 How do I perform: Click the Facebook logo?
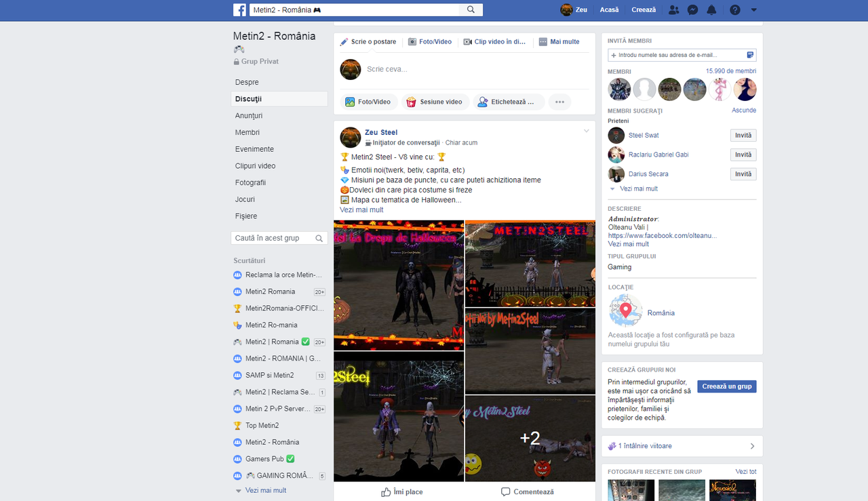[240, 9]
